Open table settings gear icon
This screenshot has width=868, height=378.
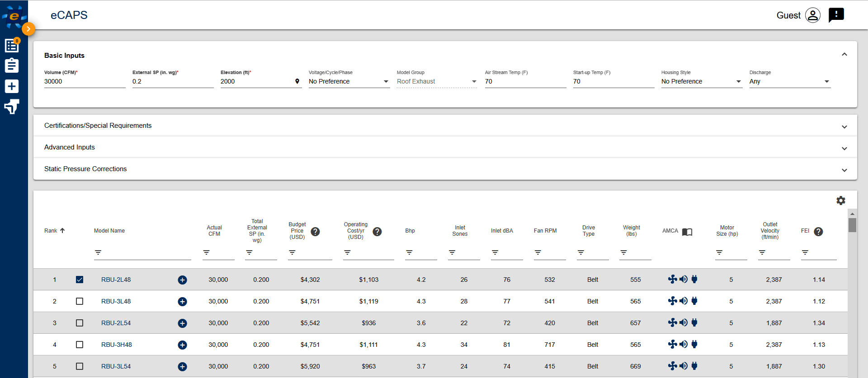click(840, 201)
